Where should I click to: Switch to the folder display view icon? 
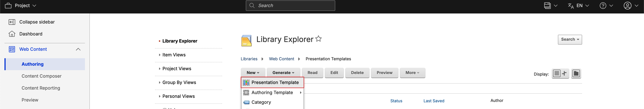click(x=576, y=74)
